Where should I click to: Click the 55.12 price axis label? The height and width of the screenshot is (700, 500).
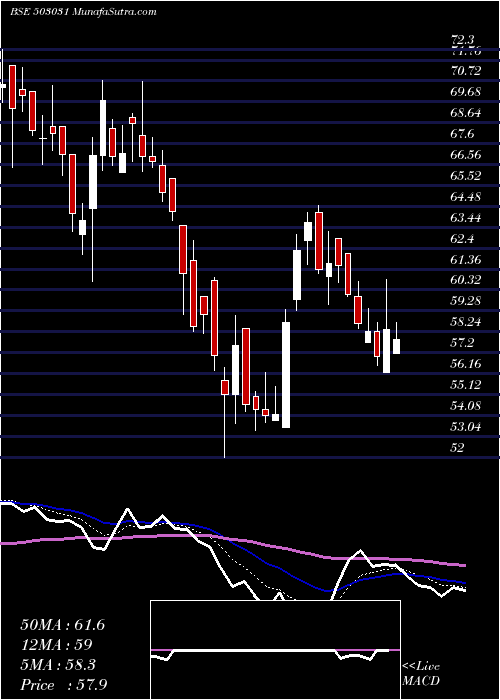pos(467,385)
